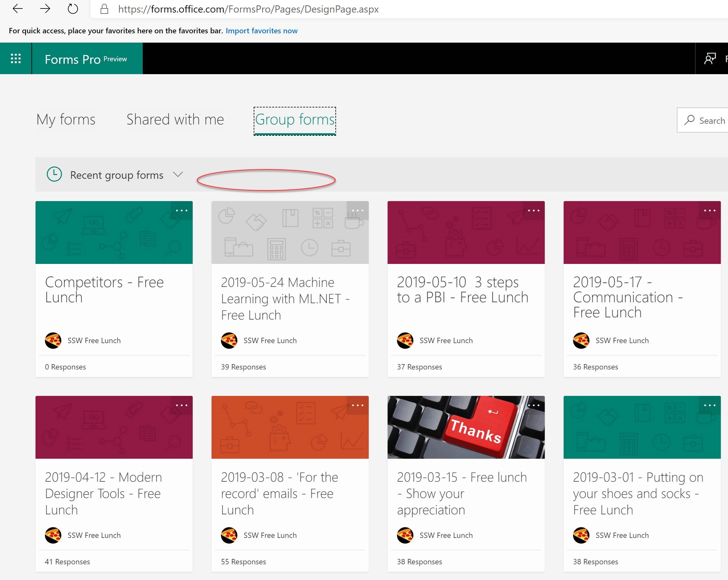This screenshot has height=580, width=728.
Task: Click the Recent group forms label
Action: [x=117, y=175]
